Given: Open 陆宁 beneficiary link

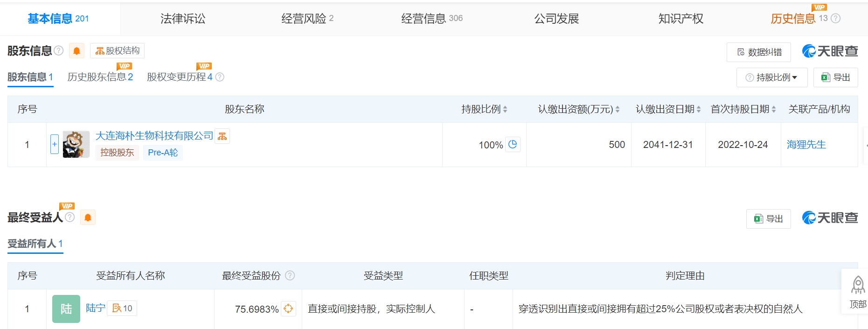Looking at the screenshot, I should point(96,308).
